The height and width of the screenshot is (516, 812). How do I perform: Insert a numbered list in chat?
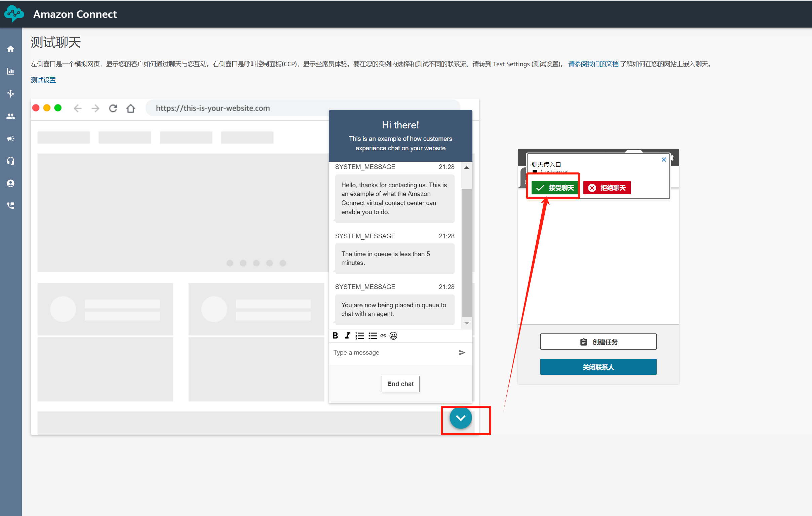[x=360, y=336]
